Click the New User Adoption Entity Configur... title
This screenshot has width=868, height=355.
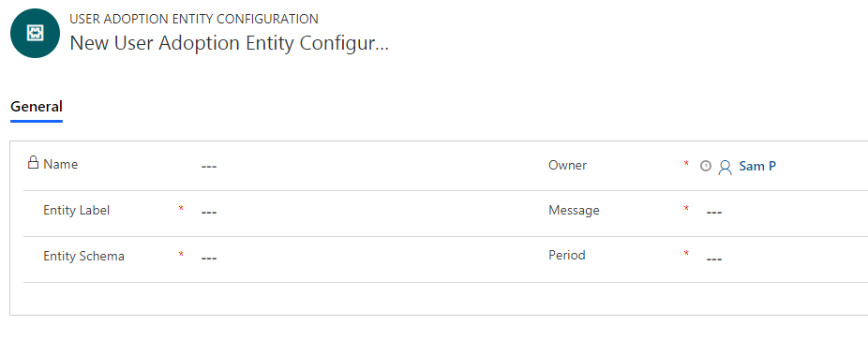point(229,44)
